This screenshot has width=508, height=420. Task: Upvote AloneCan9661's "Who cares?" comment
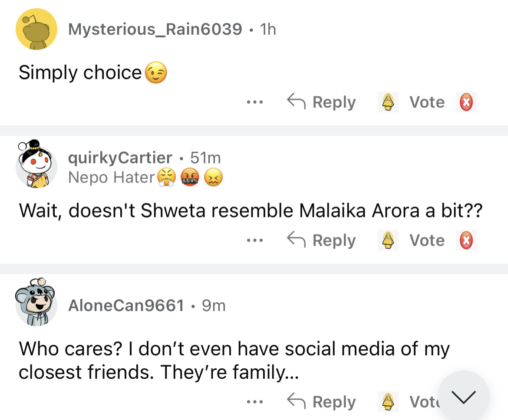tap(387, 402)
